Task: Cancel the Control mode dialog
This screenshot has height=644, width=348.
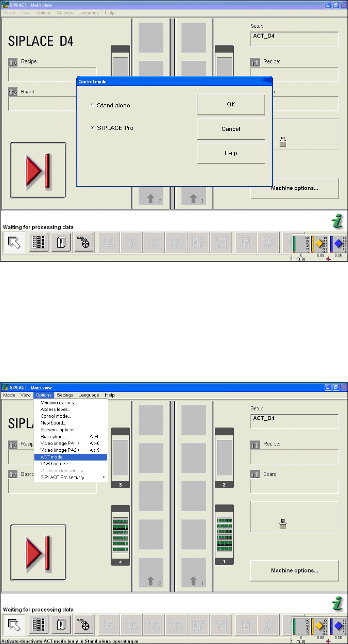Action: (231, 129)
